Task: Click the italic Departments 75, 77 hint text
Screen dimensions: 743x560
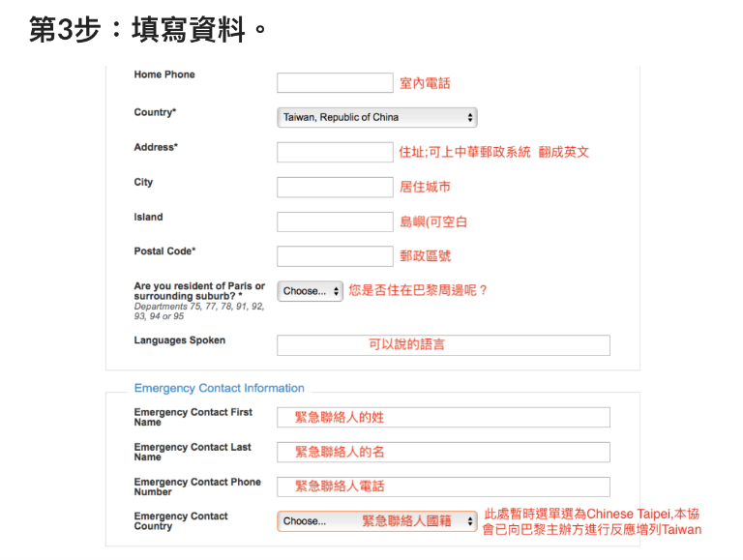Action: point(198,311)
